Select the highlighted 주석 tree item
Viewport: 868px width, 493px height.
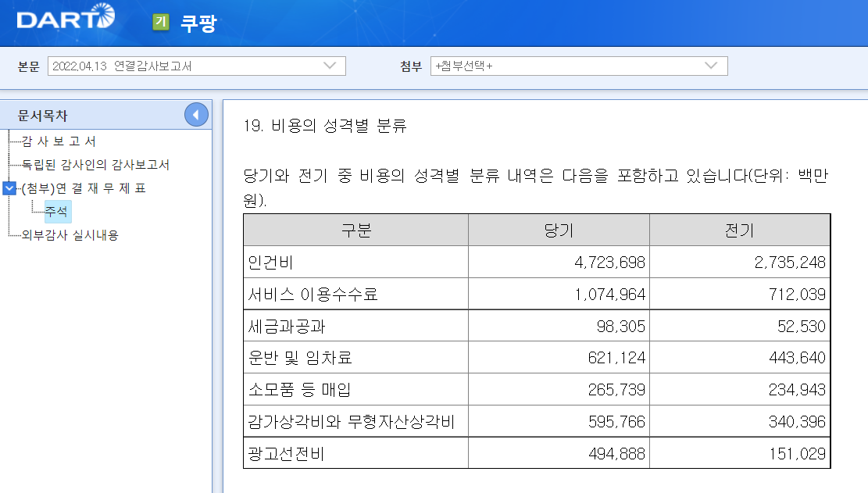[58, 212]
